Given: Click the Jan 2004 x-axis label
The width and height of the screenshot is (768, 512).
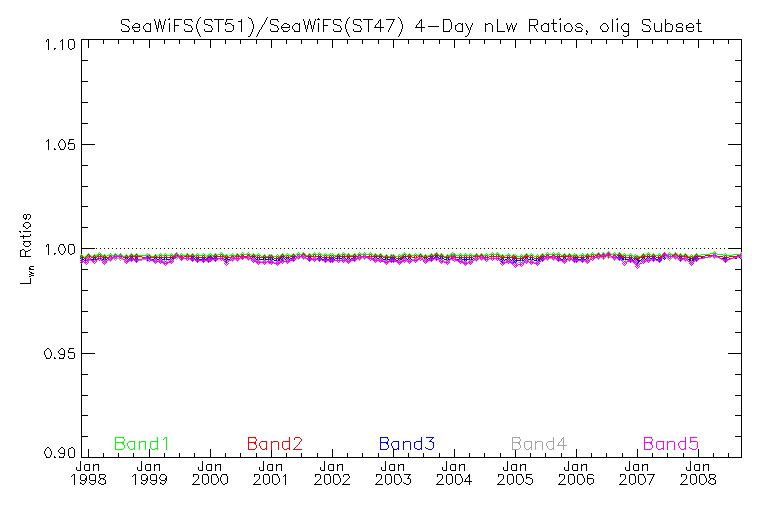Looking at the screenshot, I should pos(454,473).
